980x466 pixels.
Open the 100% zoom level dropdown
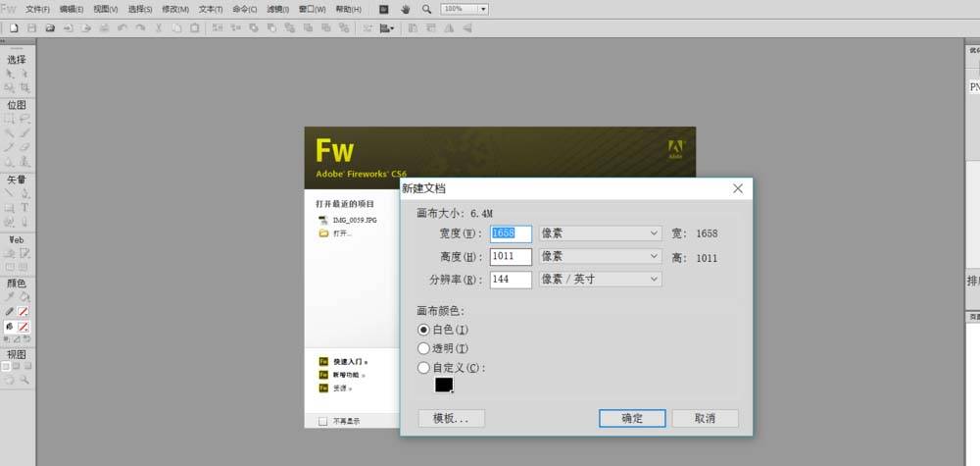465,9
